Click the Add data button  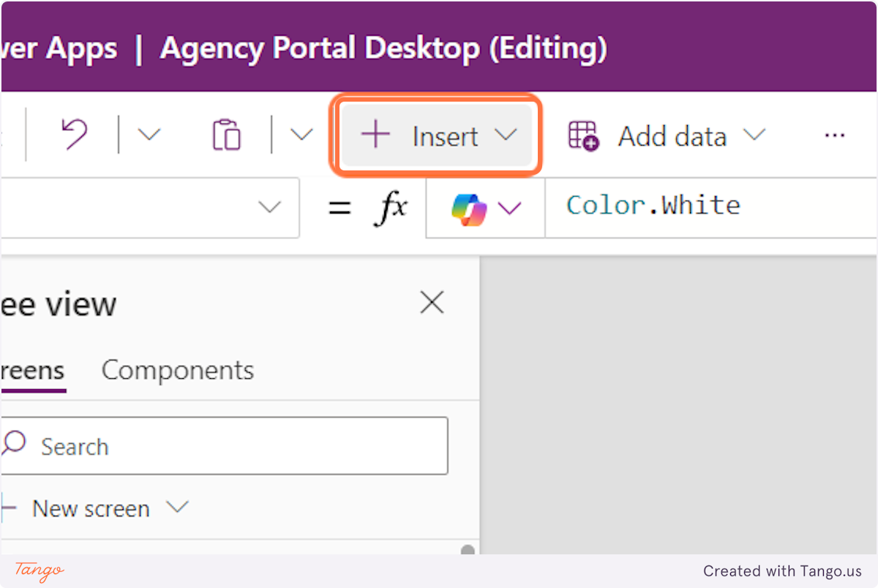coord(667,136)
